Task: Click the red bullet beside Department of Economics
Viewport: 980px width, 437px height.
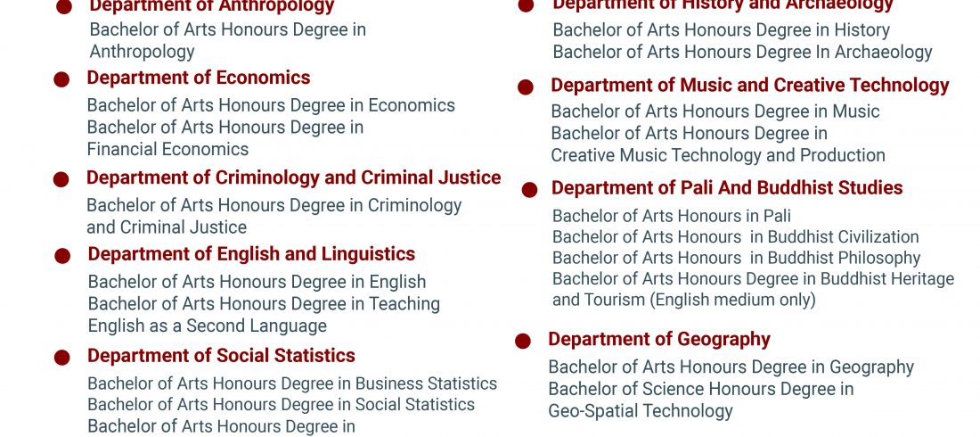Action: pos(61,79)
